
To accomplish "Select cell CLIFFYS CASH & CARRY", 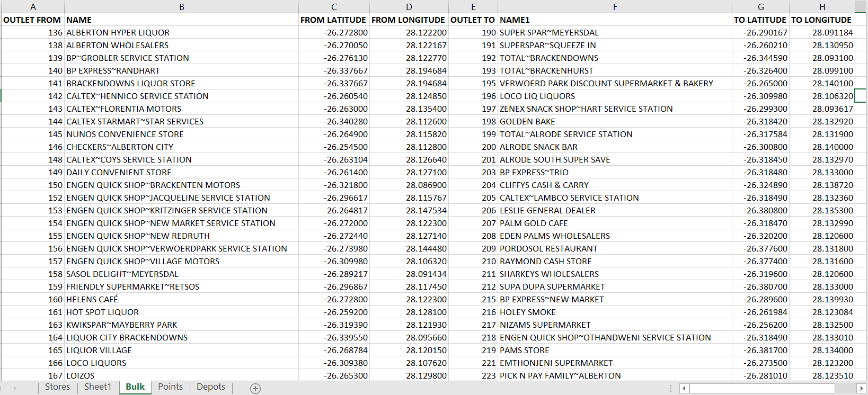I will [615, 185].
